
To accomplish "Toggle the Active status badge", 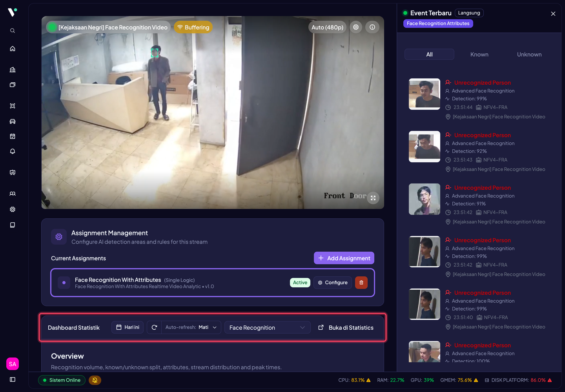I will (x=300, y=283).
